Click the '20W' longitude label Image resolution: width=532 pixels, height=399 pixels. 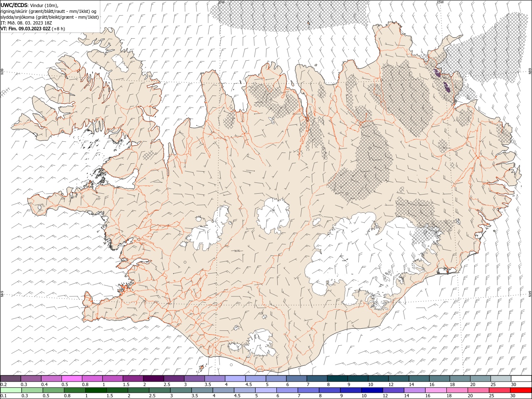tap(221, 2)
